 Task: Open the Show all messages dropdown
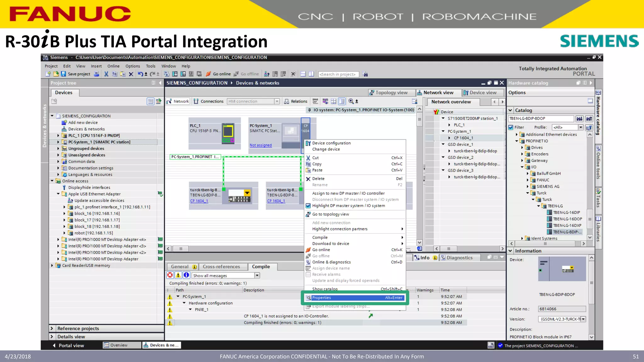(x=257, y=275)
